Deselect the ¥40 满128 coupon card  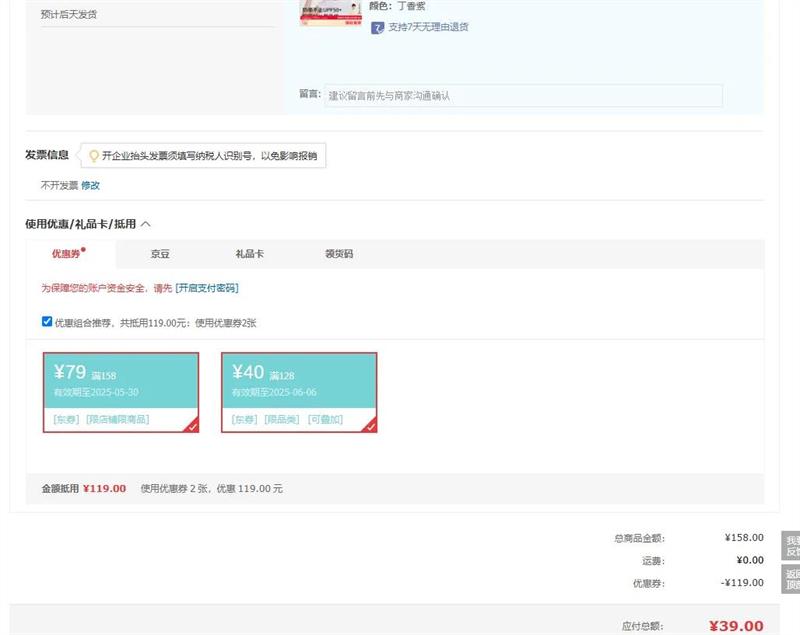(x=299, y=382)
